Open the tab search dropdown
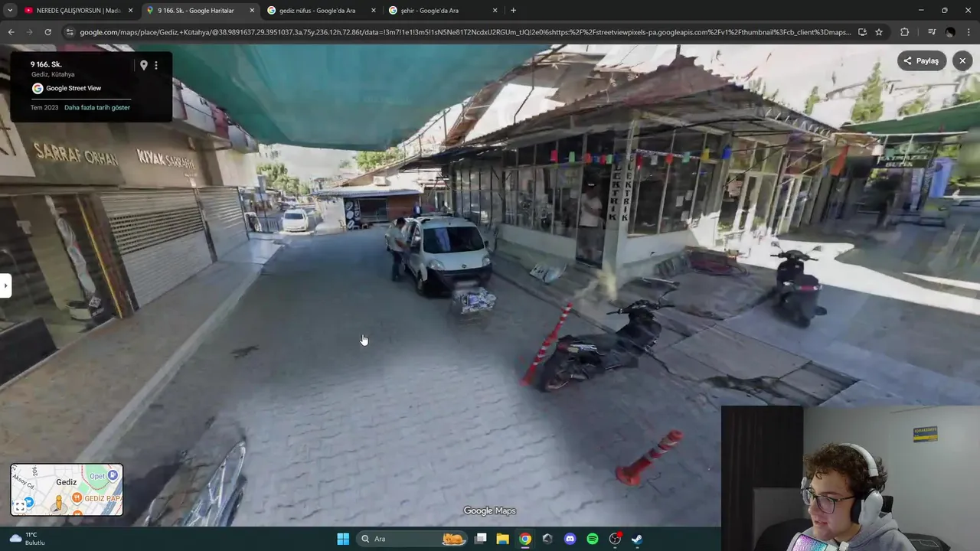Screen dimensions: 980x551 point(10,11)
